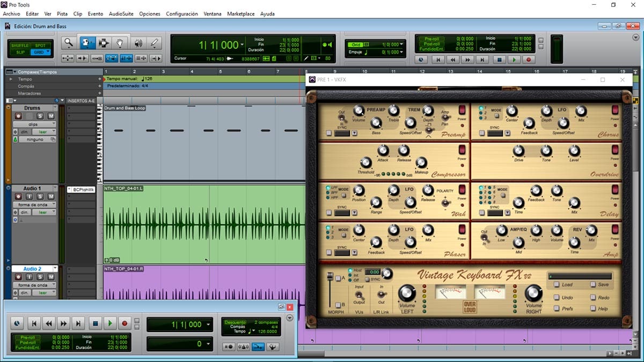Viewport: 644px width, 362px height.
Task: Open Drums automation mode 'leer' dropdown
Action: click(44, 131)
